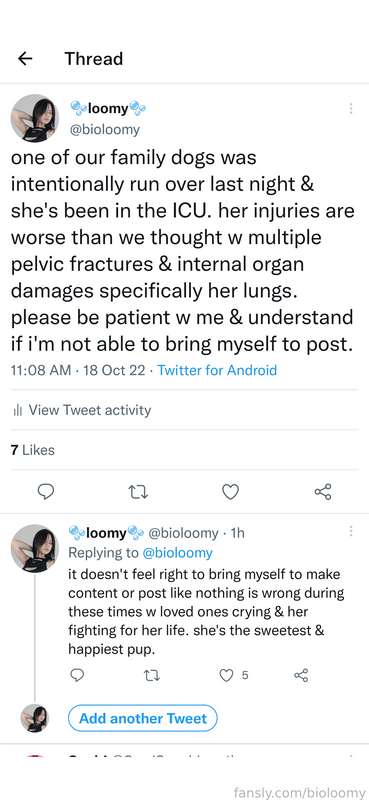Image resolution: width=369 pixels, height=800 pixels.
Task: Share the reply tweet
Action: tap(301, 676)
